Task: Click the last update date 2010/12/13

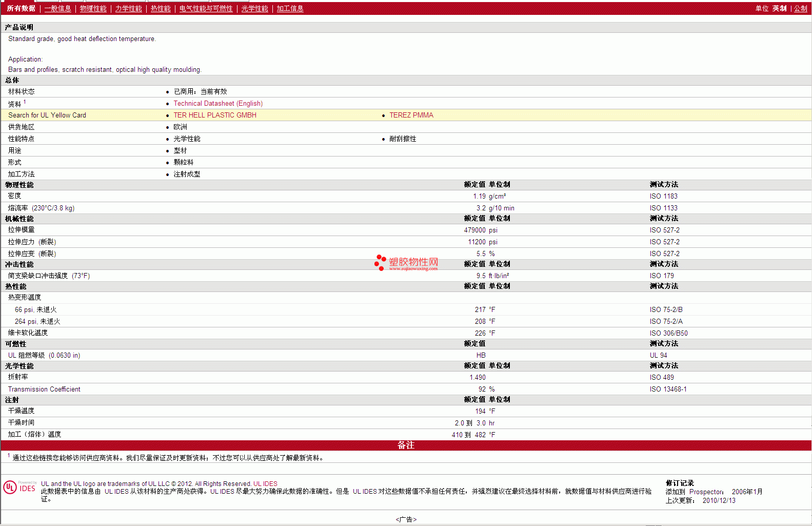Action: [x=719, y=500]
